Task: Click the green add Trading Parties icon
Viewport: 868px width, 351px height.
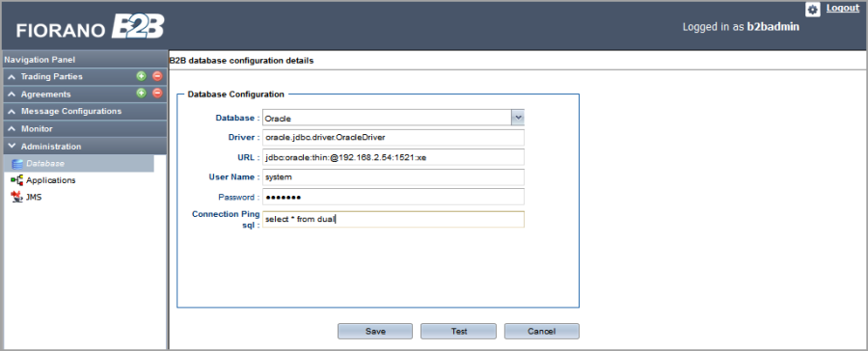Action: coord(141,76)
